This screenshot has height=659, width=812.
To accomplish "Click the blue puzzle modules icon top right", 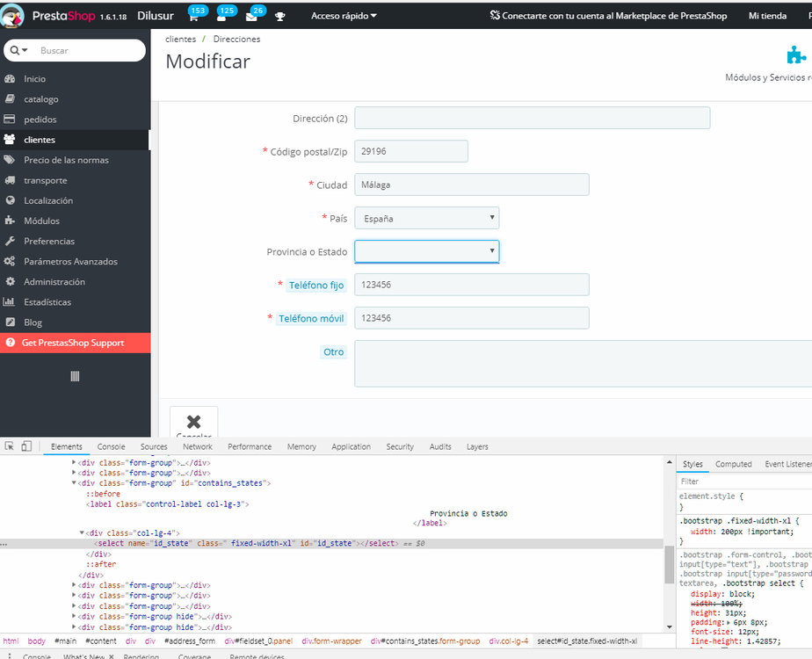I will point(796,54).
